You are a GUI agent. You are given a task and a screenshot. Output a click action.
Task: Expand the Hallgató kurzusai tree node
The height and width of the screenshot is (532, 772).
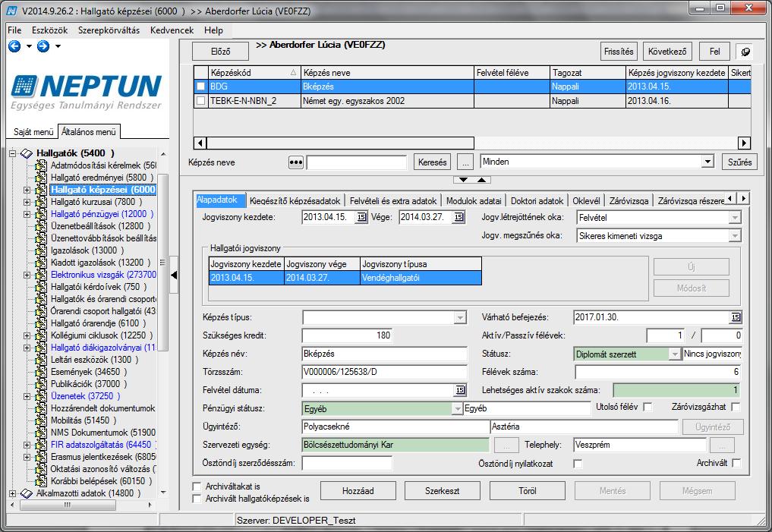(x=27, y=202)
